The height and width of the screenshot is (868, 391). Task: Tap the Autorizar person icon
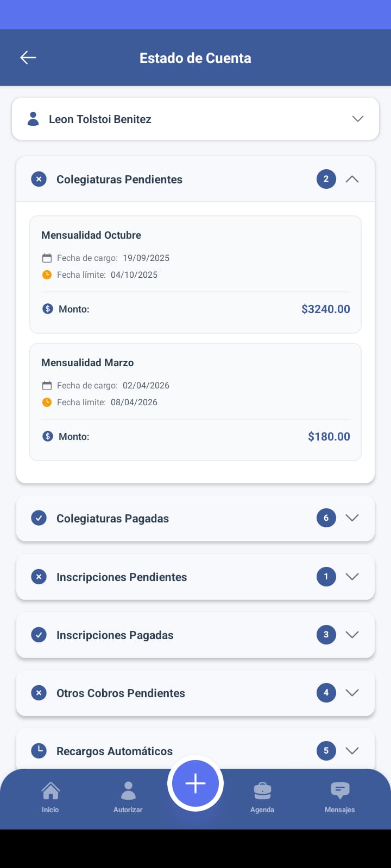pyautogui.click(x=128, y=791)
